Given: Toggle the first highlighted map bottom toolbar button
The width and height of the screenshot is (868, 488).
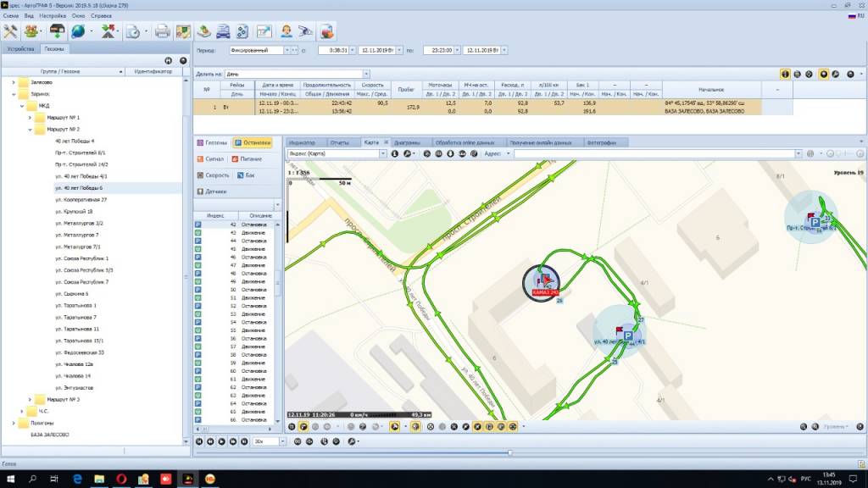Looking at the screenshot, I should tap(303, 427).
